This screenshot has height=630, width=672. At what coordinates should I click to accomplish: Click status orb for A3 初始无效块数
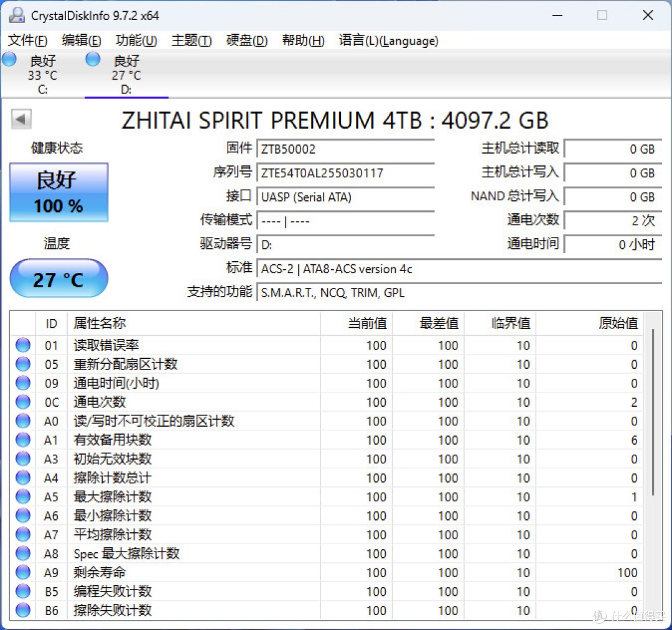pyautogui.click(x=23, y=458)
